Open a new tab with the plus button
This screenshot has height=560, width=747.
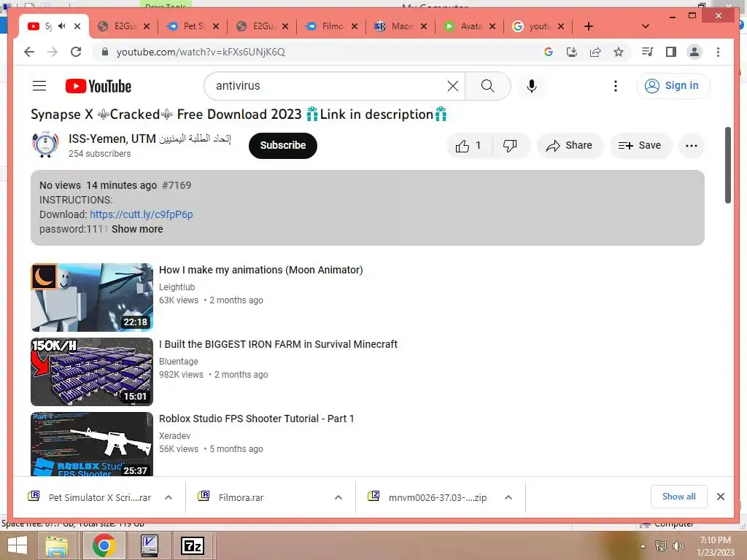point(589,26)
